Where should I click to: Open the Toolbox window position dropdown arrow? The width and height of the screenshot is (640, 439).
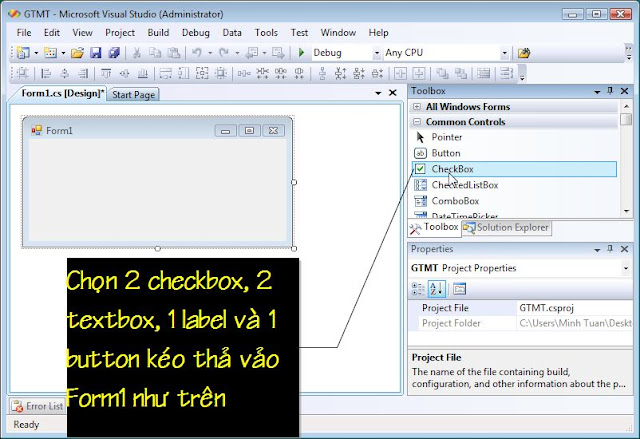pyautogui.click(x=597, y=91)
